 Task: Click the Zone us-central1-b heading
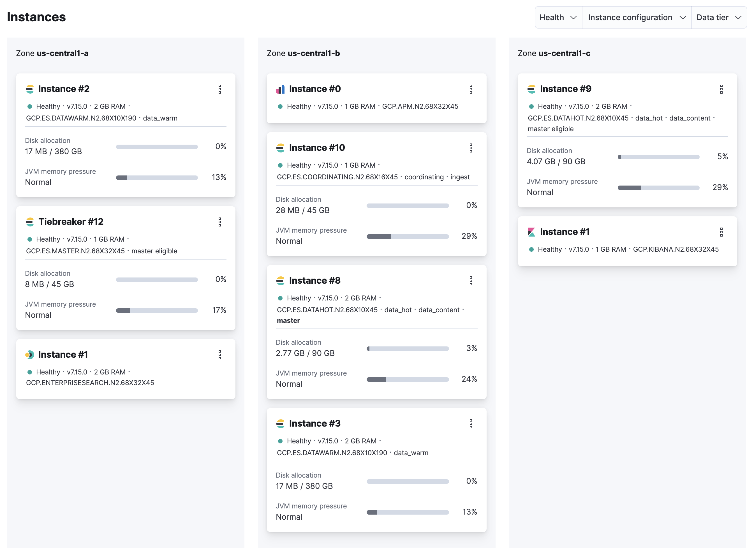tap(303, 53)
